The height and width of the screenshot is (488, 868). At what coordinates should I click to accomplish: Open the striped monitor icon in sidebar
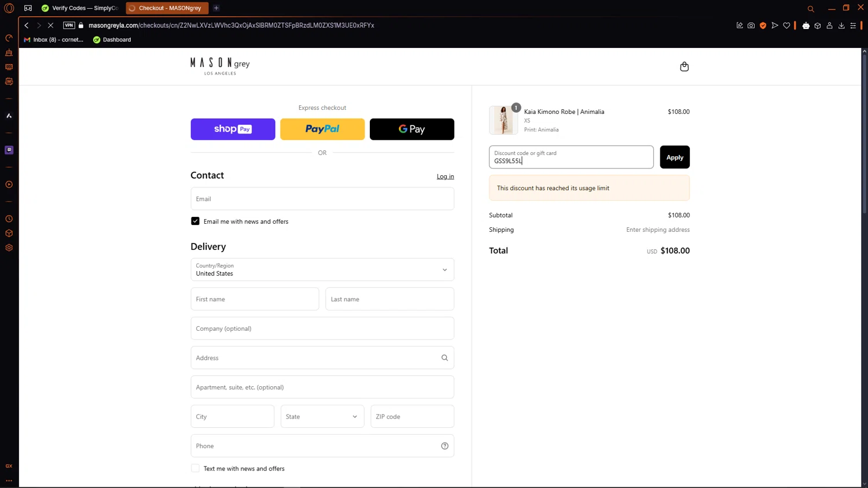(9, 67)
